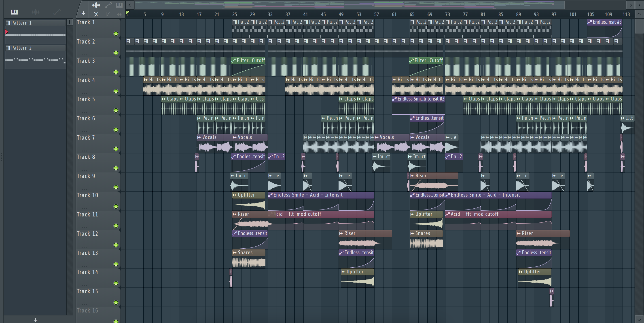Show audio clips in picker panel

[36, 12]
